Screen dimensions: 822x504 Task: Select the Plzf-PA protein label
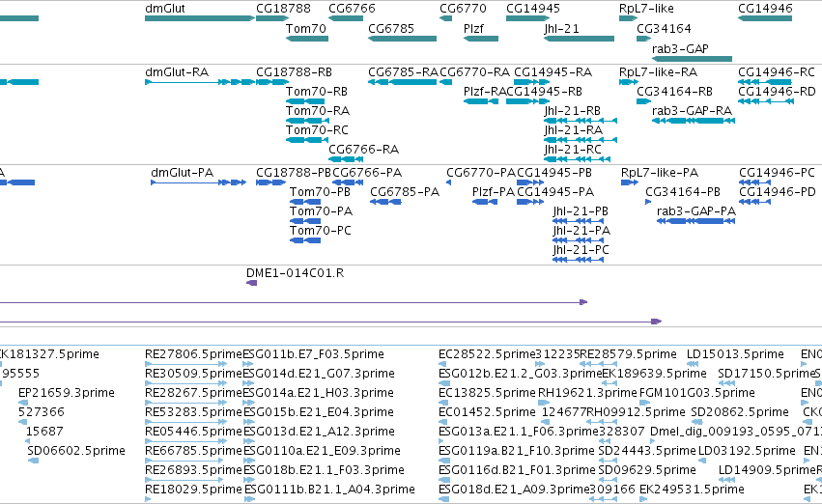point(494,192)
